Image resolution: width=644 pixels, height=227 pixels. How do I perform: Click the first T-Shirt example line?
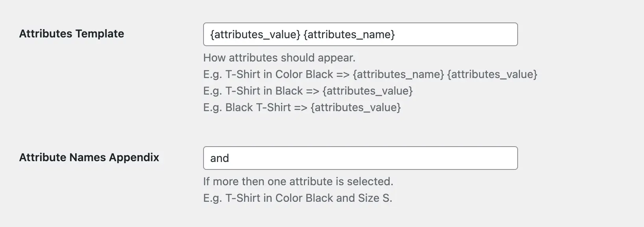coord(370,74)
